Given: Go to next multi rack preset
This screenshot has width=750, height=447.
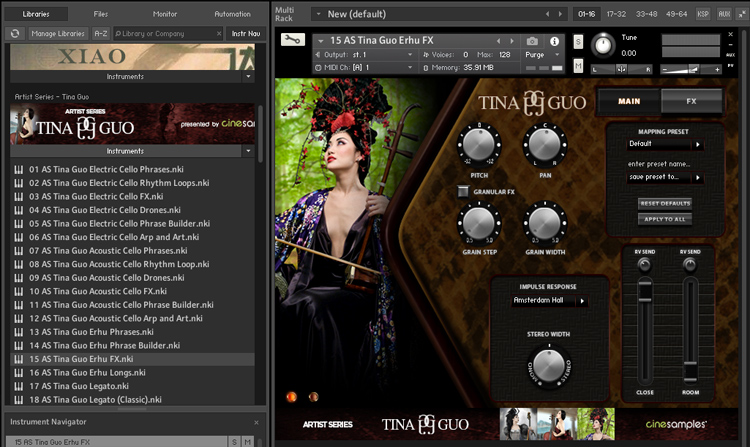Looking at the screenshot, I should click(561, 14).
